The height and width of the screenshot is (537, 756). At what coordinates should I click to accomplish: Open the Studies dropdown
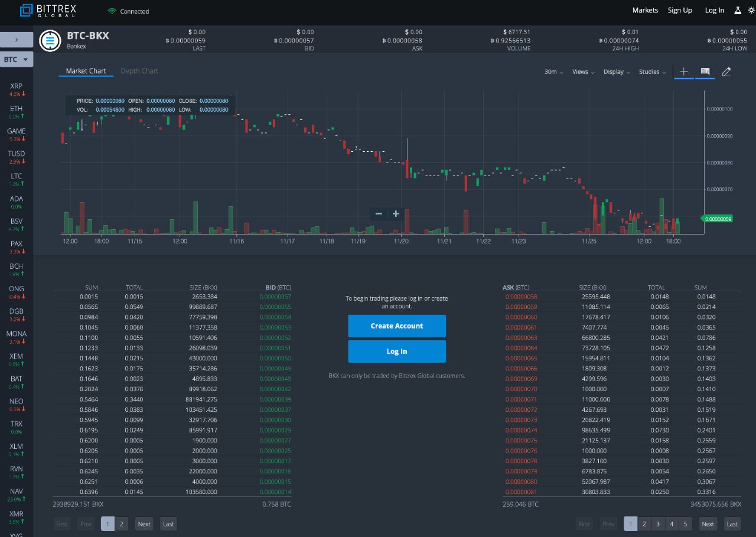click(x=652, y=71)
